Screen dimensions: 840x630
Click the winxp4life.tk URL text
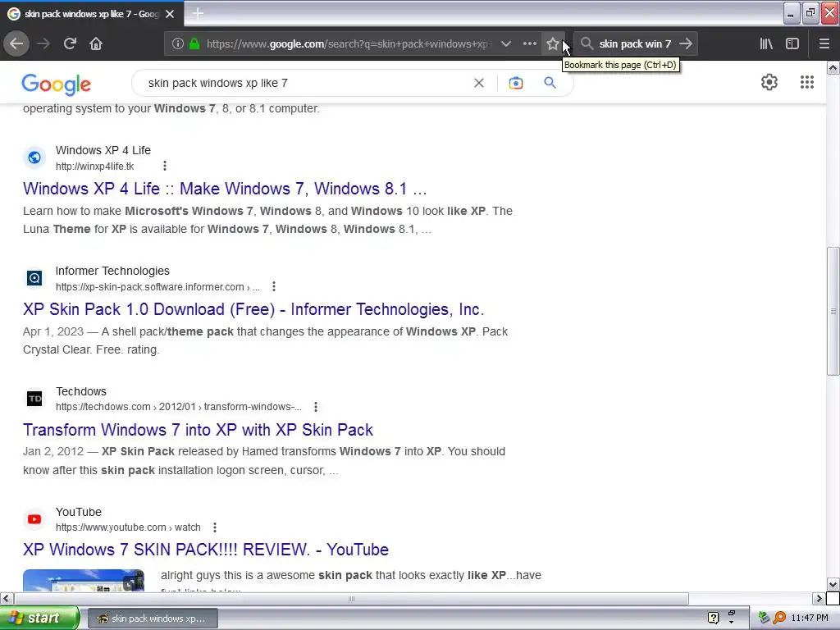(x=95, y=167)
